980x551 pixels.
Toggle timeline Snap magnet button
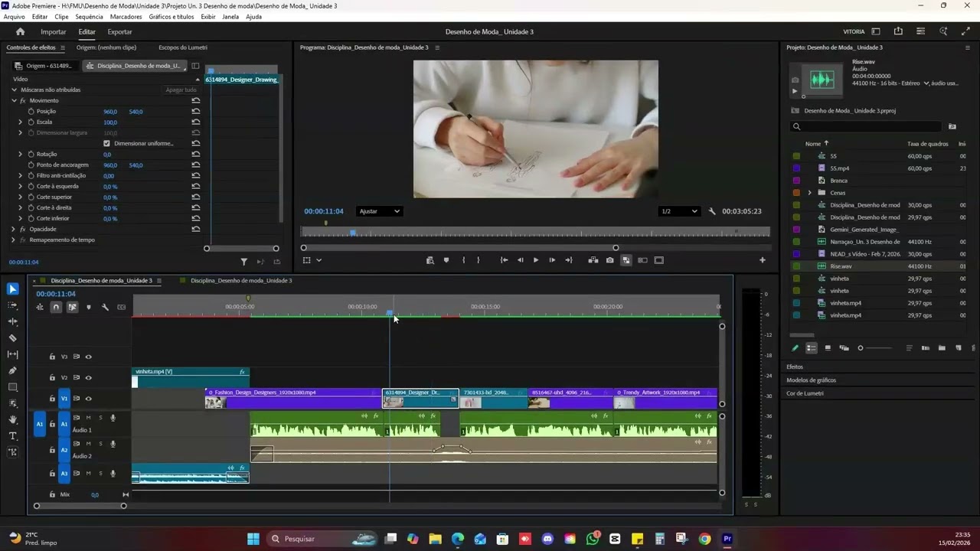point(56,307)
